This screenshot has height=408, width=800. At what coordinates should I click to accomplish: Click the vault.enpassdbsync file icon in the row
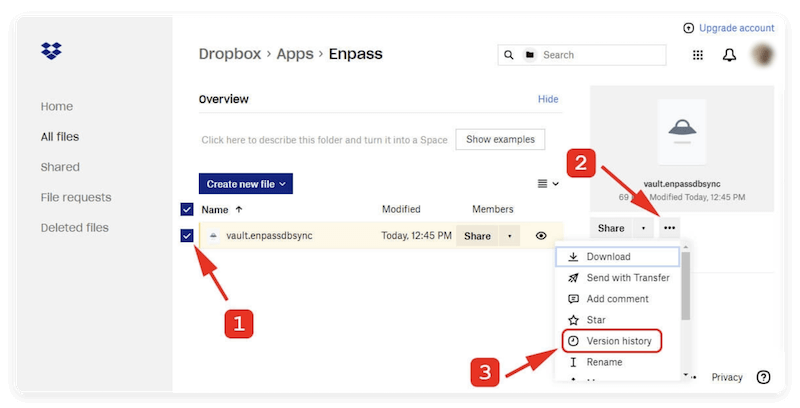point(214,236)
